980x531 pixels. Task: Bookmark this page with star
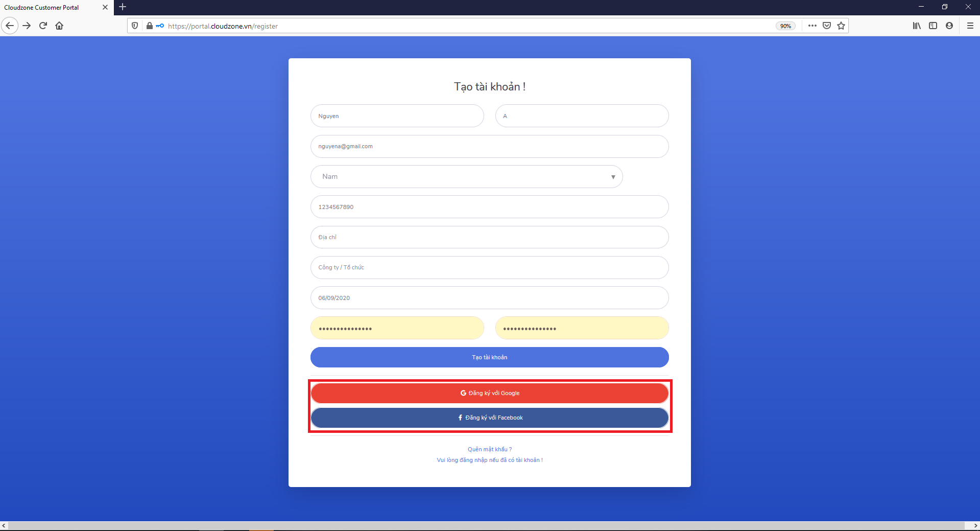(841, 26)
